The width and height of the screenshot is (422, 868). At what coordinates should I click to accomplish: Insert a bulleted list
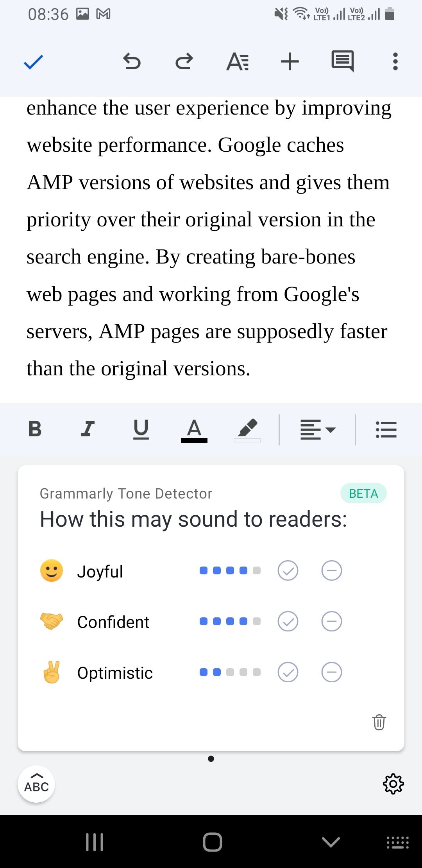386,430
